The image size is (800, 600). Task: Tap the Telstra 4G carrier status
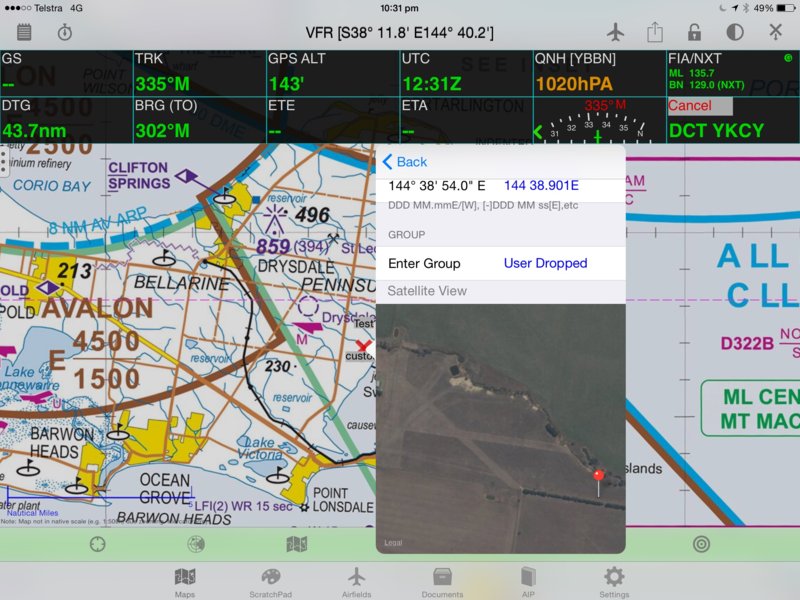click(43, 8)
